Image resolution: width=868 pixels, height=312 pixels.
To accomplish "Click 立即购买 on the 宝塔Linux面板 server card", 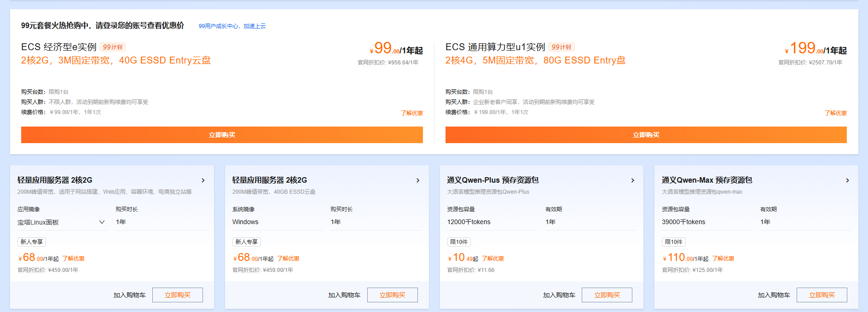I will point(177,295).
